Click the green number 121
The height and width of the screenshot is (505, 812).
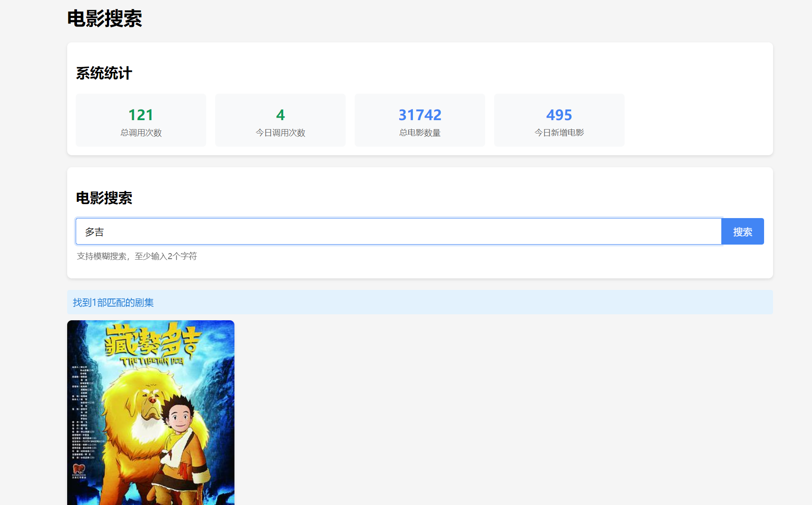pos(141,115)
